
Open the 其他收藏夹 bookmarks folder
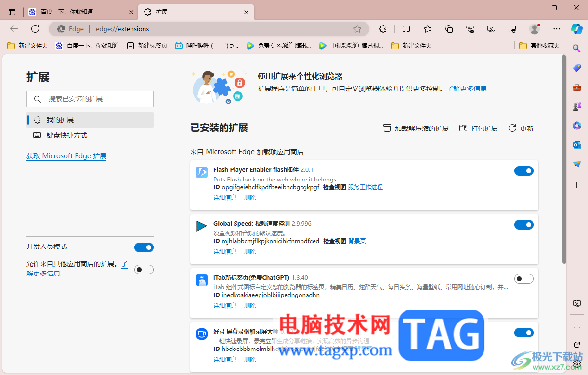point(539,46)
